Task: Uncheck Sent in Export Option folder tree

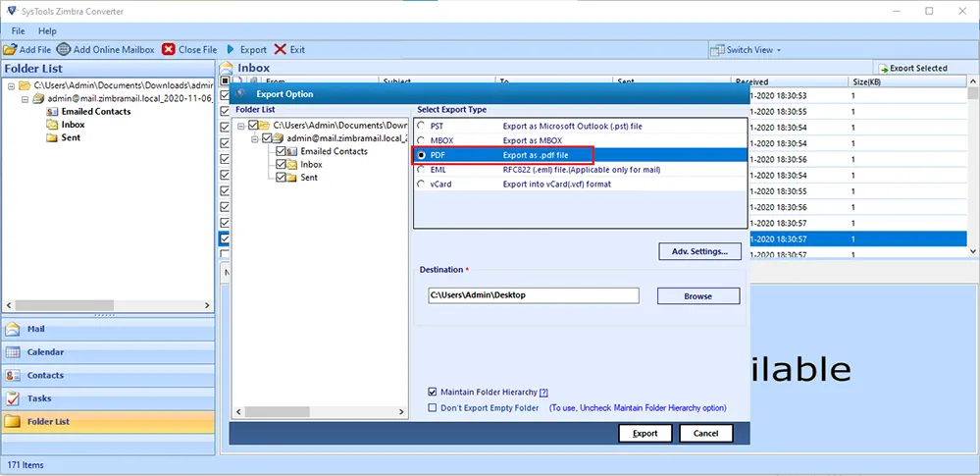Action: point(281,178)
